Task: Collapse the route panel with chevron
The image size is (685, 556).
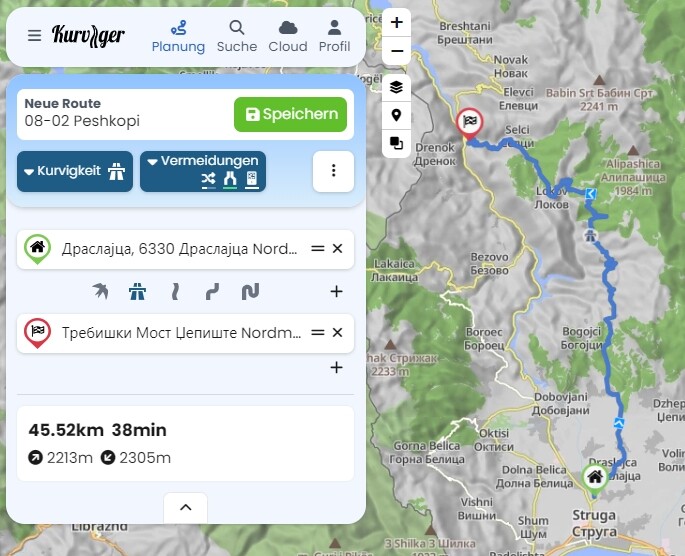Action: click(x=186, y=508)
